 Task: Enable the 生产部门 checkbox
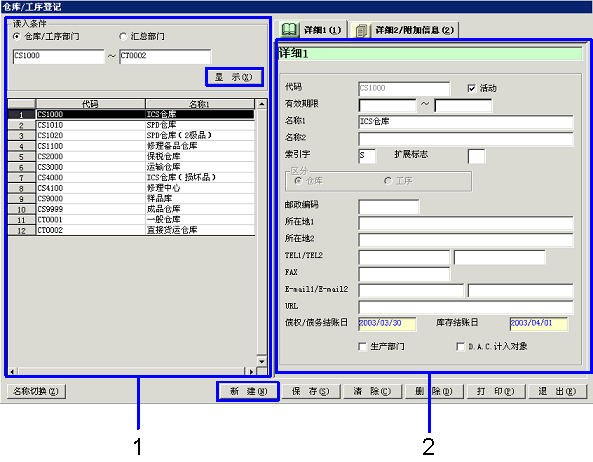point(362,346)
